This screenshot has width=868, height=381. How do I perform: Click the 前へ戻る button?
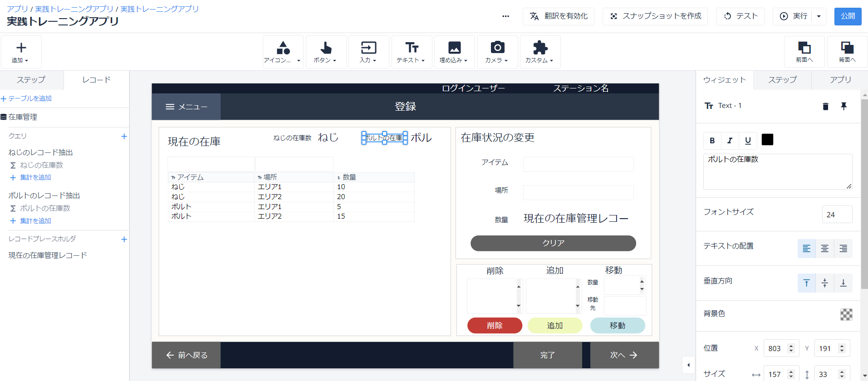(x=186, y=355)
